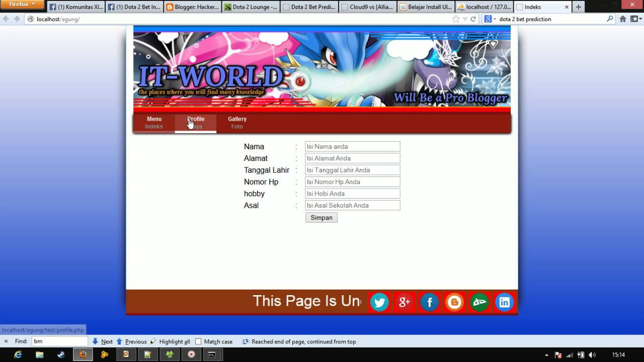This screenshot has height=362, width=644.
Task: Open URL history dropdown arrow
Action: point(465,19)
